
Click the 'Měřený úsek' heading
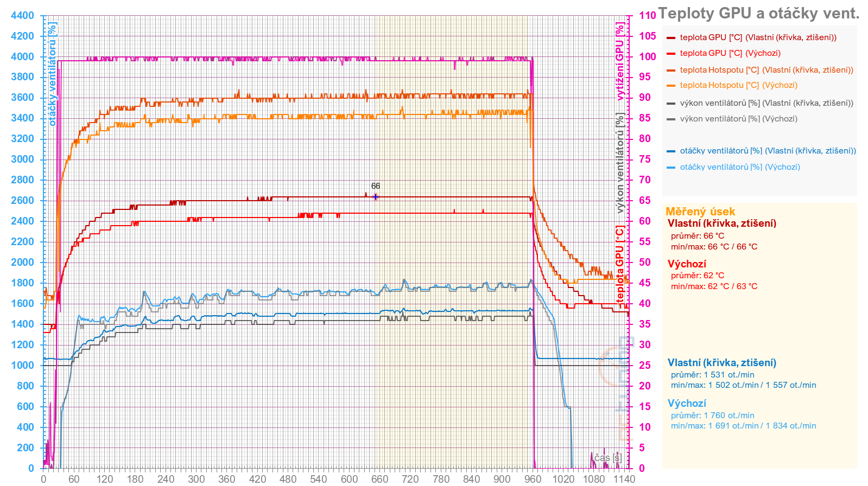[700, 212]
